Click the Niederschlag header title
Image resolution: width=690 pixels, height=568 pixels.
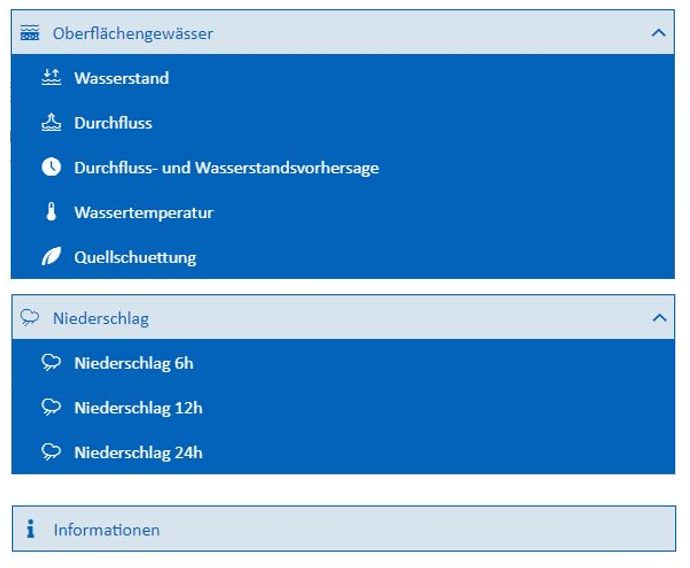(100, 318)
